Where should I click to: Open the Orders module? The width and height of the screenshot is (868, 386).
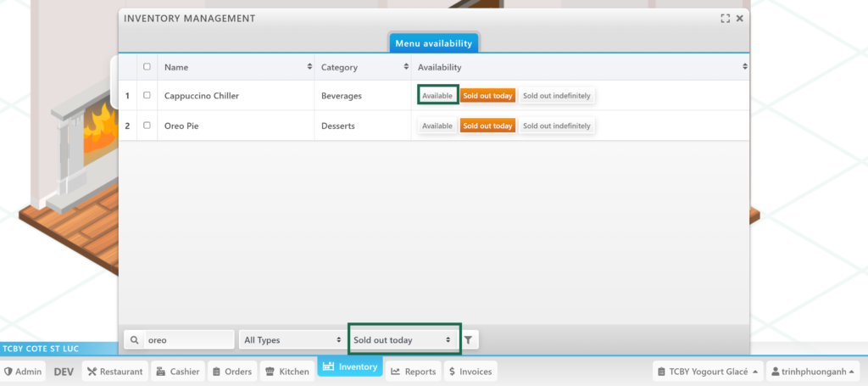[x=231, y=372]
